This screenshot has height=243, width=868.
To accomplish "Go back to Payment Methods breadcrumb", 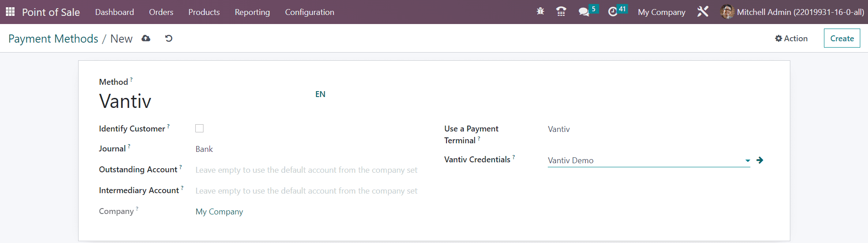I will click(x=53, y=39).
